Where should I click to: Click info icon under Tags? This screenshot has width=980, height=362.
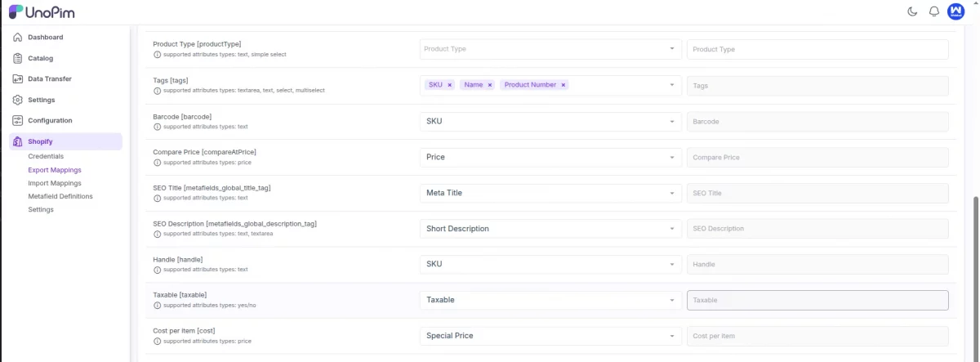tap(157, 91)
